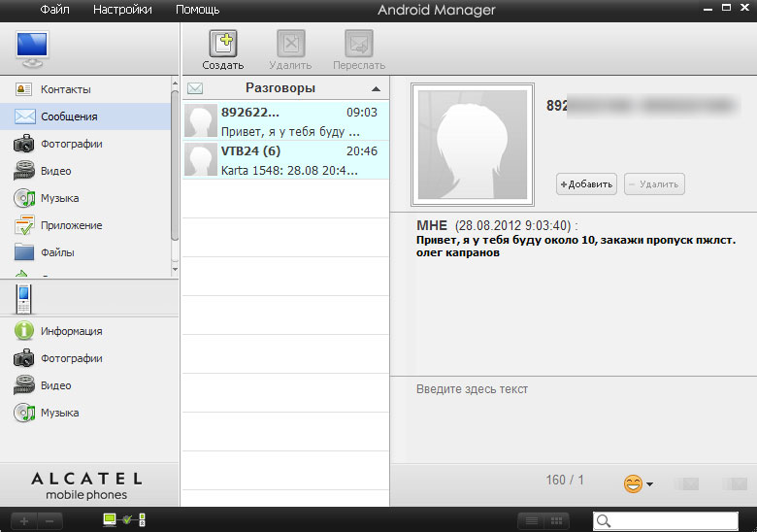Image resolution: width=757 pixels, height=532 pixels.
Task: Click the Создать (Create) message icon
Action: (222, 45)
